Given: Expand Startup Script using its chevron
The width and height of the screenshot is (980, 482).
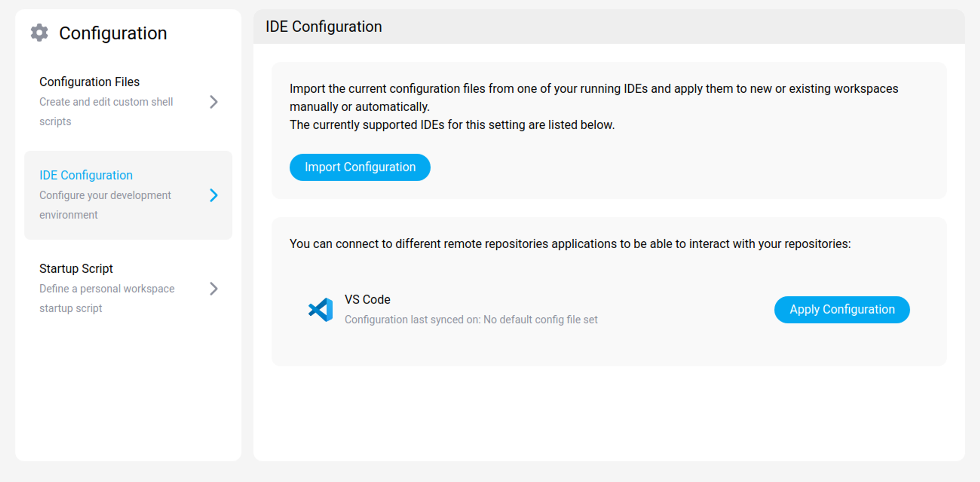Looking at the screenshot, I should pyautogui.click(x=214, y=289).
